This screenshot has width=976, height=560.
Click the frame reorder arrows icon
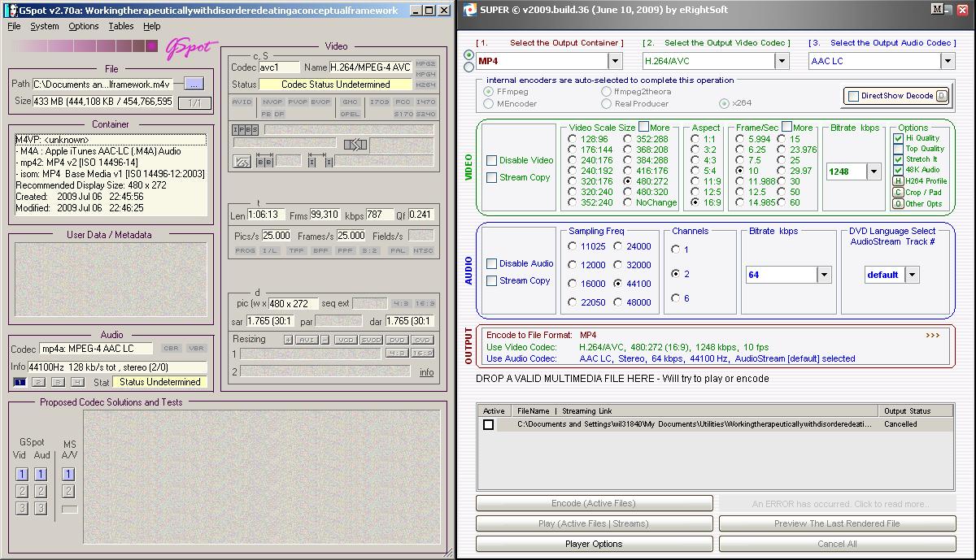pyautogui.click(x=355, y=145)
